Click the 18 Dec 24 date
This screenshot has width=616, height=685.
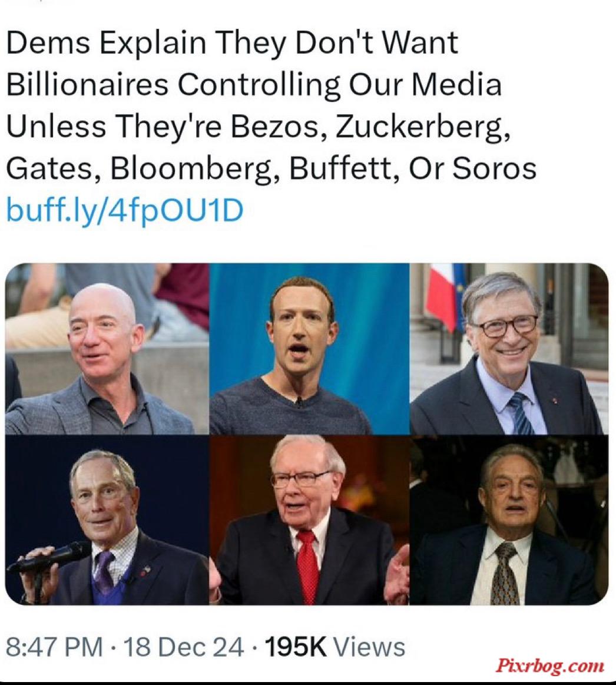pyautogui.click(x=184, y=647)
